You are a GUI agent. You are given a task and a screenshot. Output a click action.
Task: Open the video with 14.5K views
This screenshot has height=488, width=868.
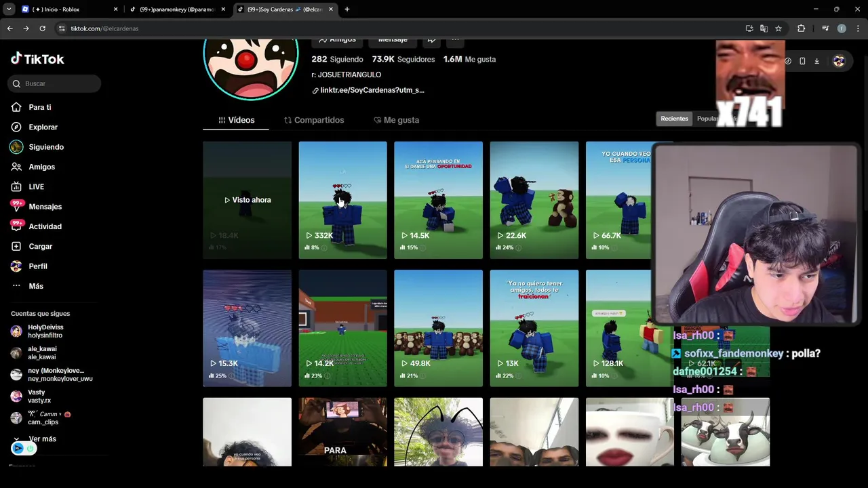click(x=438, y=200)
